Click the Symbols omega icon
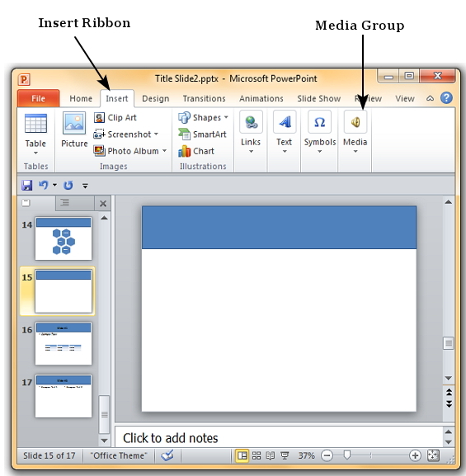This screenshot has height=476, width=466. pyautogui.click(x=319, y=122)
